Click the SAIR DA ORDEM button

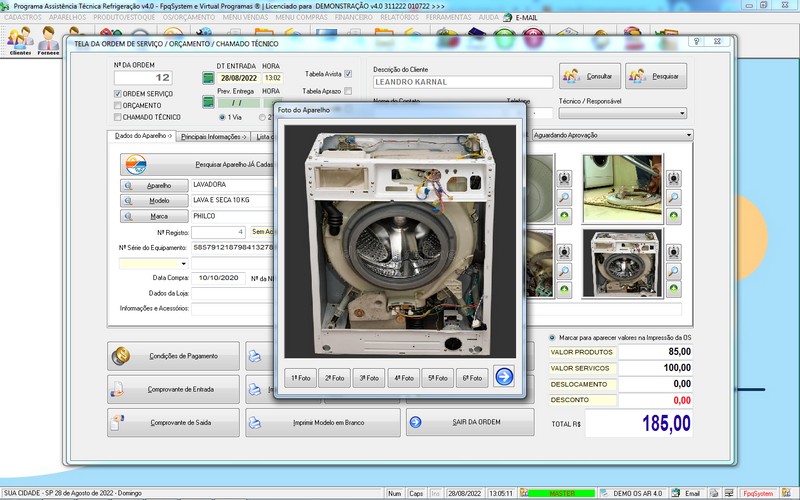click(x=470, y=422)
